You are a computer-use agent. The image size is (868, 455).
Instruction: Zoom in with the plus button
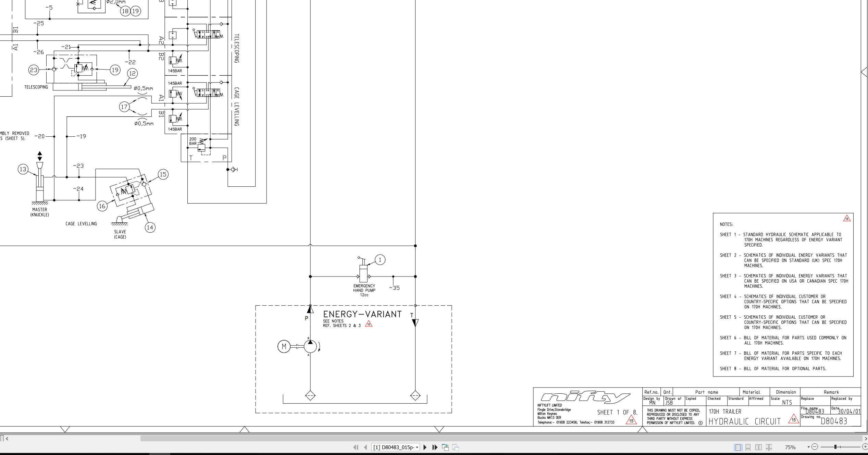[x=865, y=447]
